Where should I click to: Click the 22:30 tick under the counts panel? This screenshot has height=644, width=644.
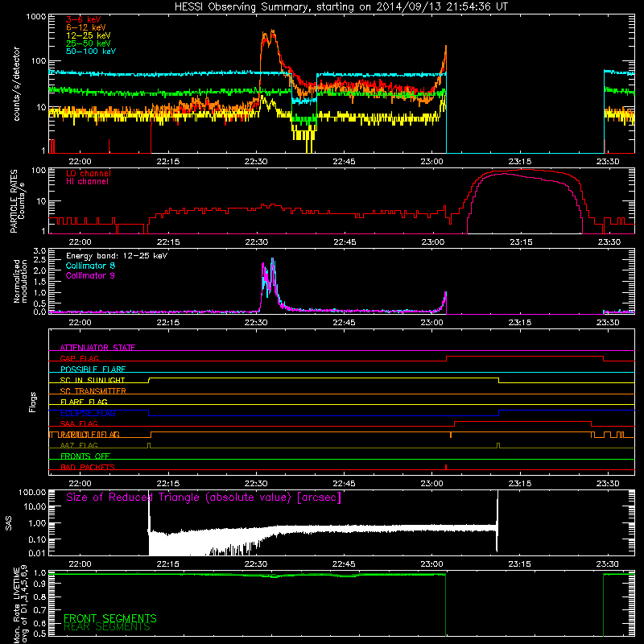click(256, 162)
